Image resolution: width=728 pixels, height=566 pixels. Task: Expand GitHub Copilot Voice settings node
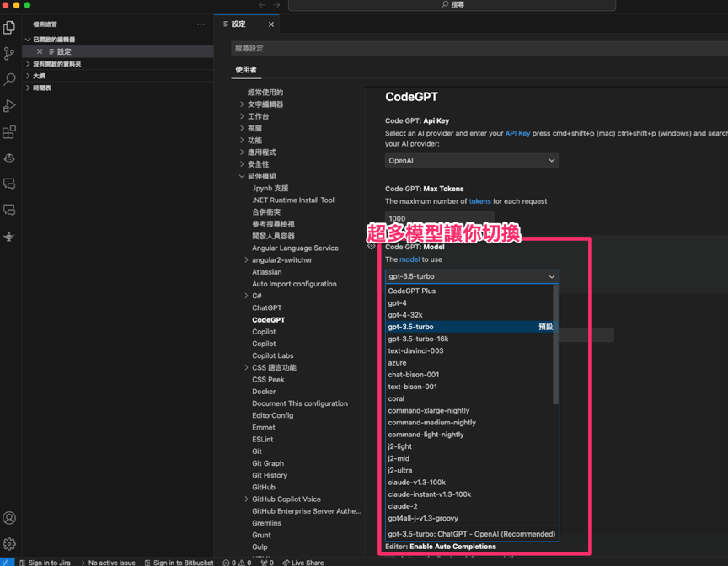tap(286, 499)
